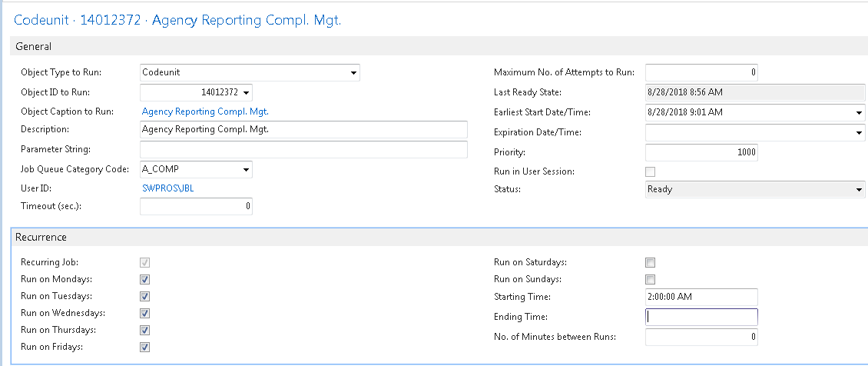
Task: Open the Expiration Date/Time dropdown
Action: [x=859, y=133]
